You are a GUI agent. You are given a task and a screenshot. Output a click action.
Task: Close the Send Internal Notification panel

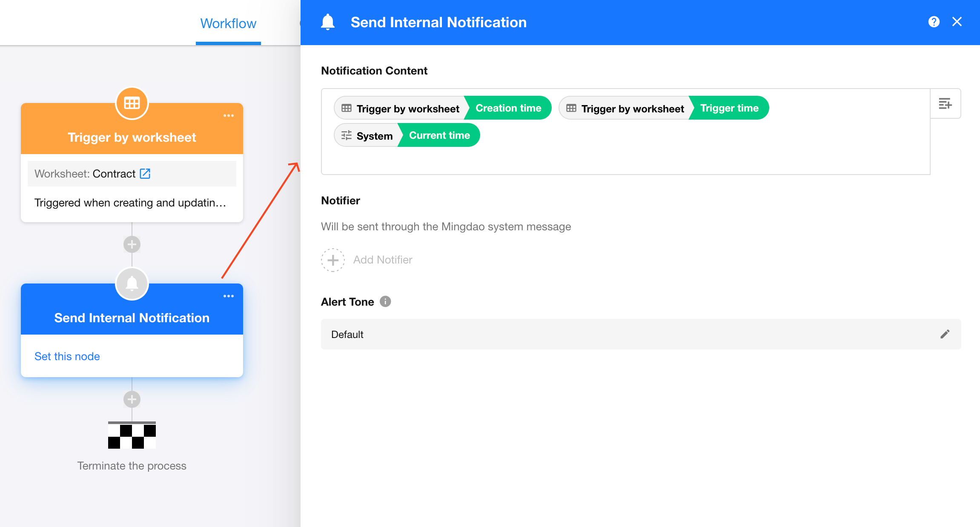tap(957, 22)
